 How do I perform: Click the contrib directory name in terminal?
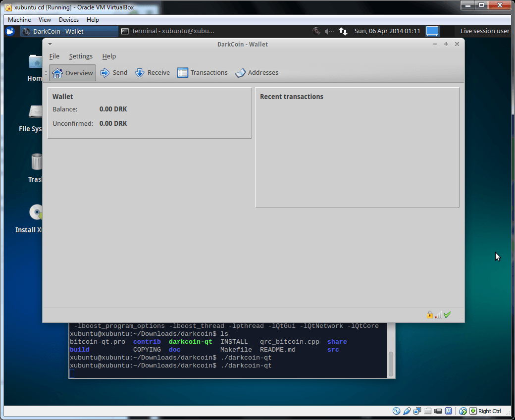(x=147, y=342)
